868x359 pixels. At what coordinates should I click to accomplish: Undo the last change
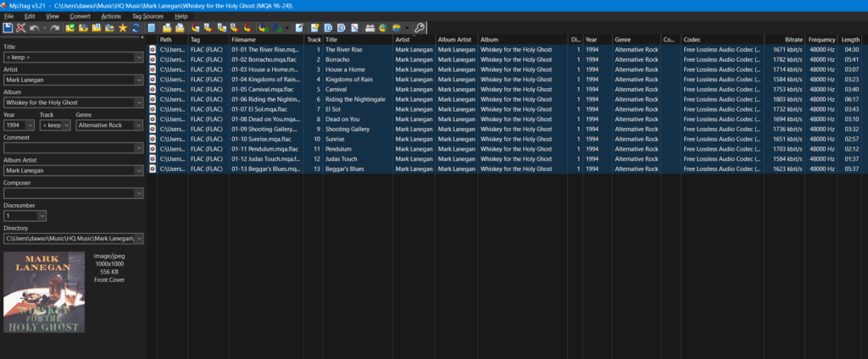34,28
